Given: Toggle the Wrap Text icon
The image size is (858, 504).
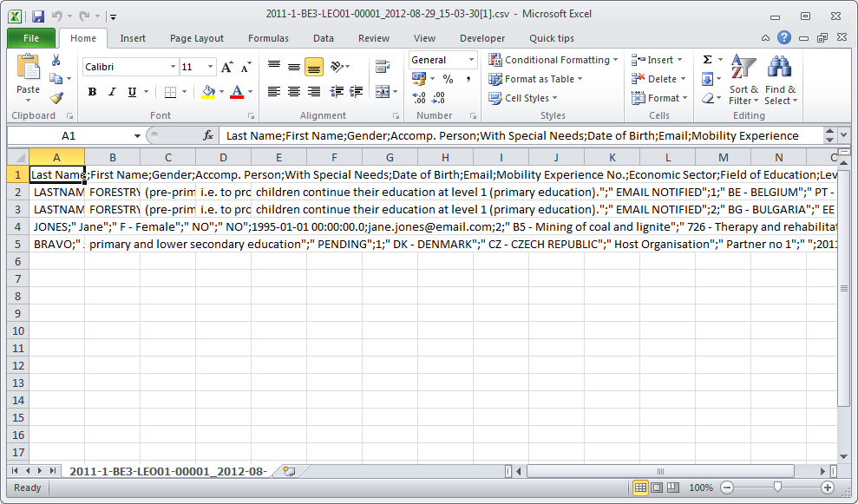Looking at the screenshot, I should pyautogui.click(x=383, y=67).
